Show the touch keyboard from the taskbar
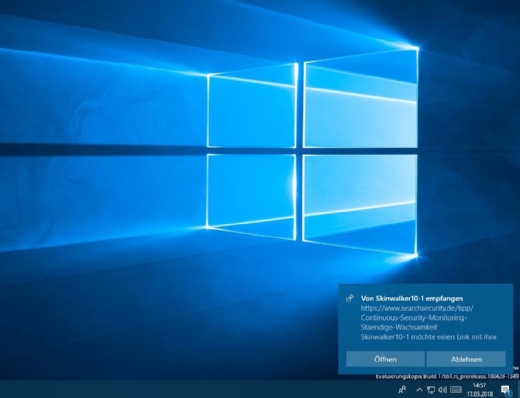Image resolution: width=520 pixels, height=398 pixels. pos(456,389)
